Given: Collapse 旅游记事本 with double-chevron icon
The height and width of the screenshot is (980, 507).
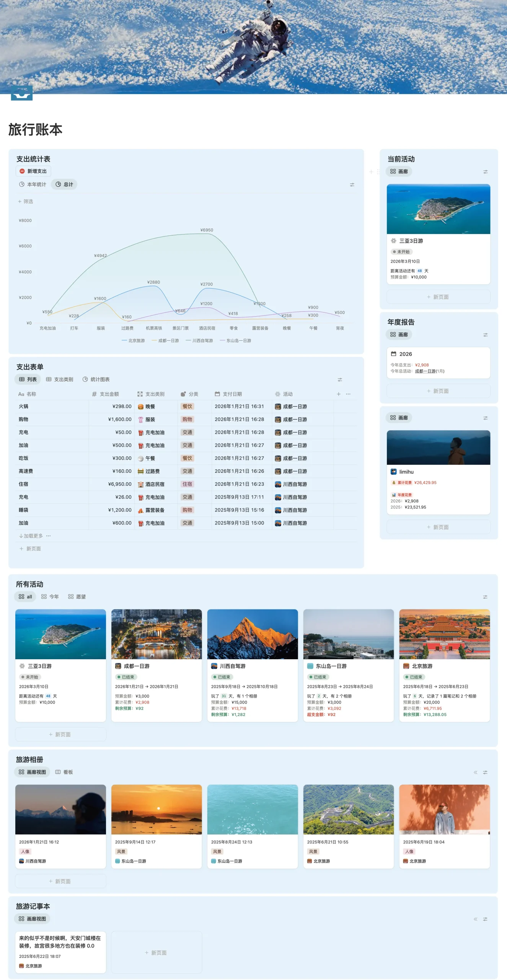Looking at the screenshot, I should 475,919.
